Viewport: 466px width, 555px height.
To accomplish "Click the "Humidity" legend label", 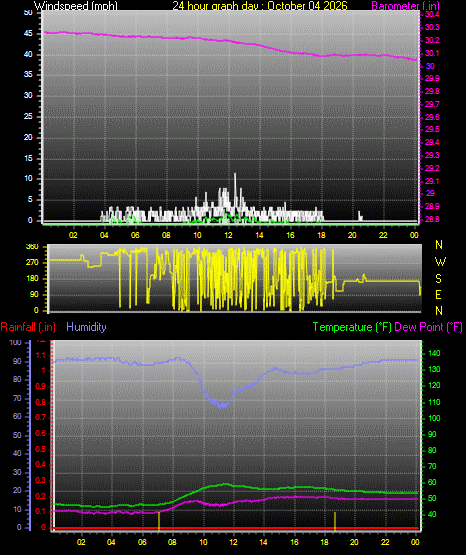I will click(x=86, y=327).
